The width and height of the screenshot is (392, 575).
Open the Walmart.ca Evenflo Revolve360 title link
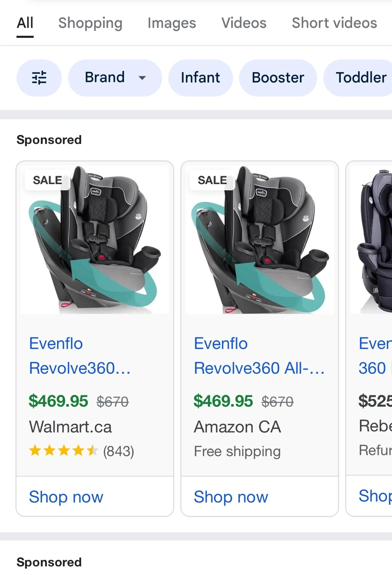point(79,356)
